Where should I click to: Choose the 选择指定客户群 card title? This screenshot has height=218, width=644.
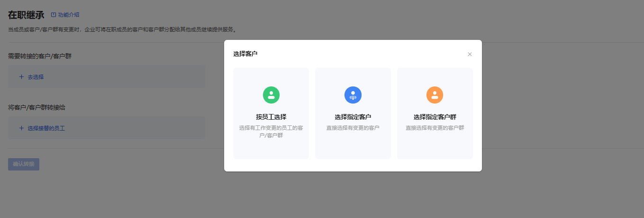[435, 117]
